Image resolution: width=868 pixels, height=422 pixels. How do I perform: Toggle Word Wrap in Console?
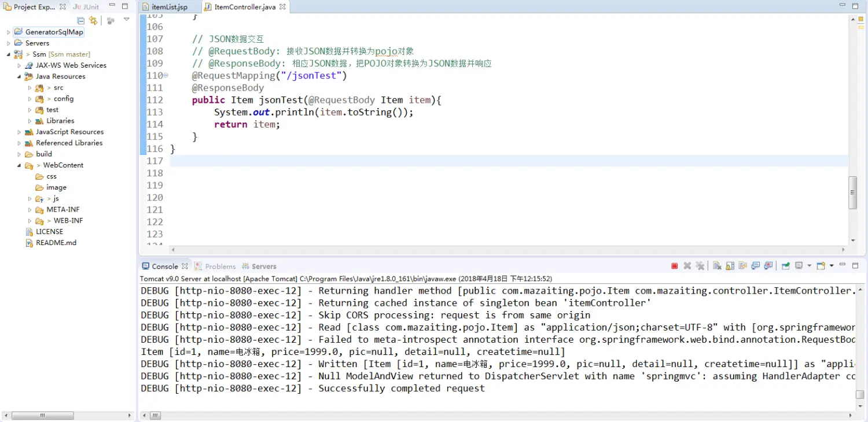742,266
